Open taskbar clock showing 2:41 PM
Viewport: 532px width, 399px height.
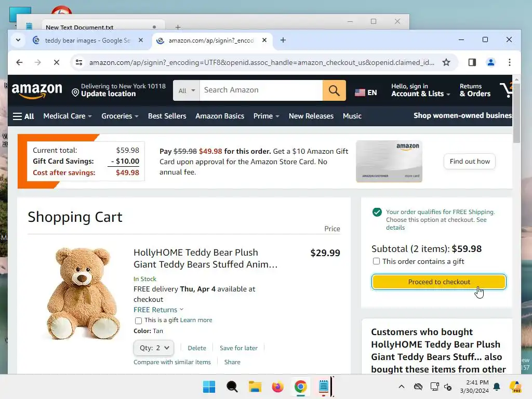coord(474,387)
